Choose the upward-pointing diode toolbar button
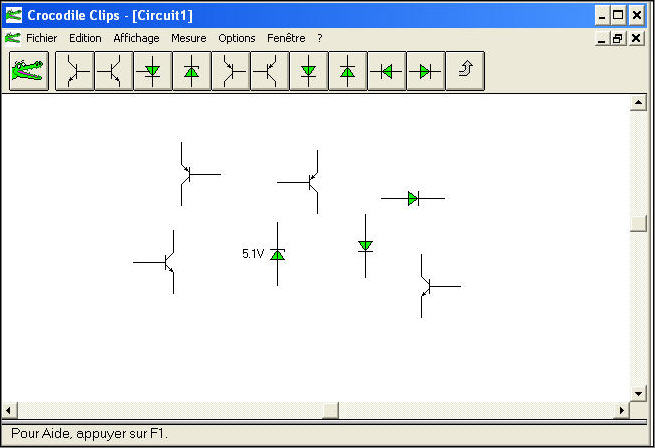The image size is (655, 448). 348,71
